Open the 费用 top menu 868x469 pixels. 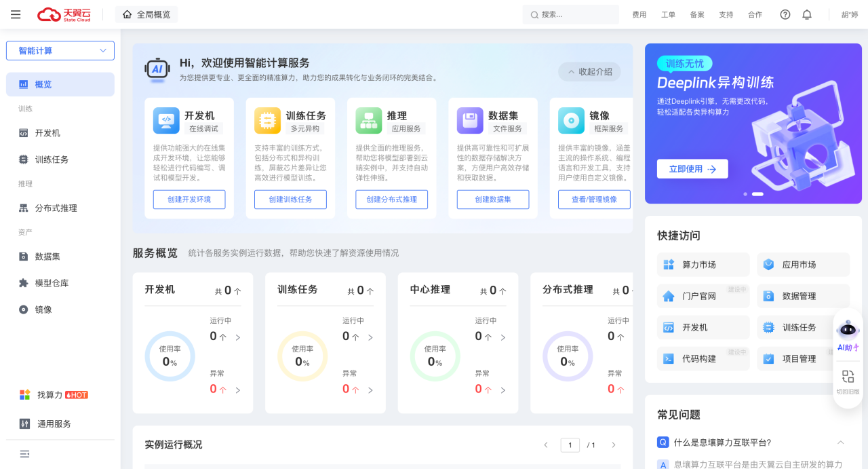pos(639,15)
